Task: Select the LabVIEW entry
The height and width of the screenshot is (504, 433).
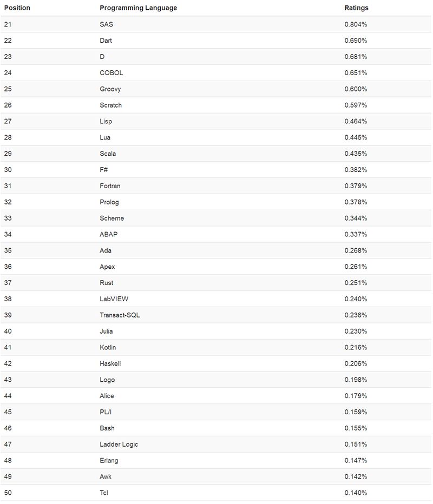Action: 114,299
